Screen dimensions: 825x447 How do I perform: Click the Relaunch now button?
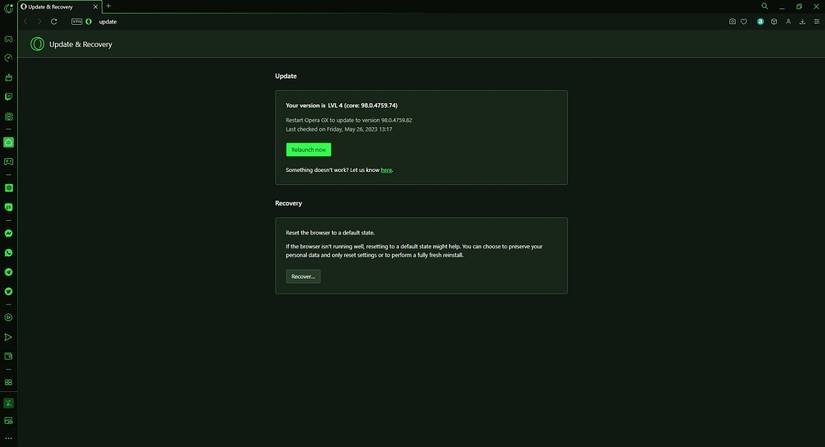(308, 150)
